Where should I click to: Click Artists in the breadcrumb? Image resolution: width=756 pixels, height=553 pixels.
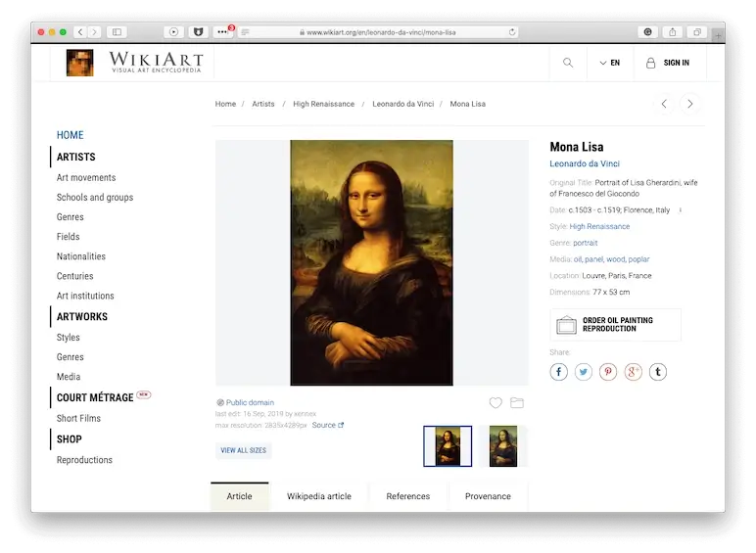[x=262, y=104]
